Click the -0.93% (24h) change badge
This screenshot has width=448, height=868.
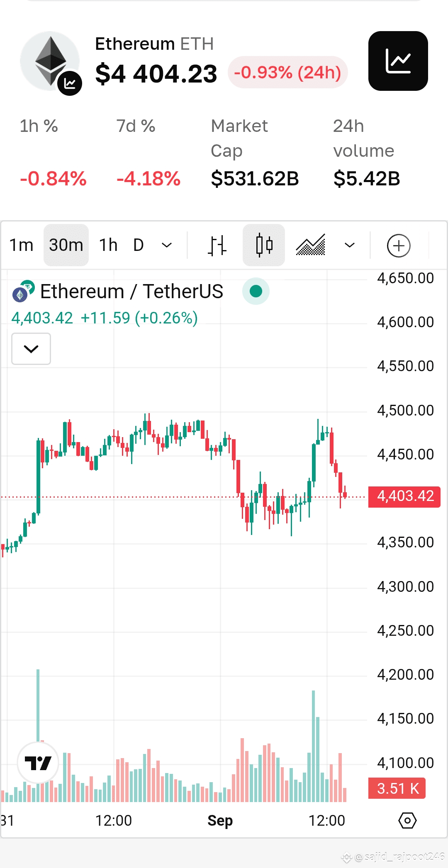(287, 73)
